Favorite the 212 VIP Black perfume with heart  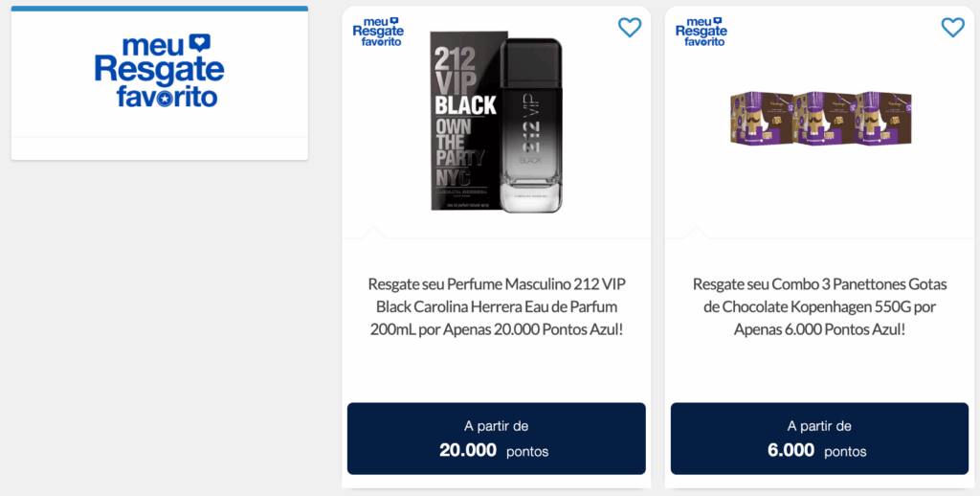tap(629, 28)
